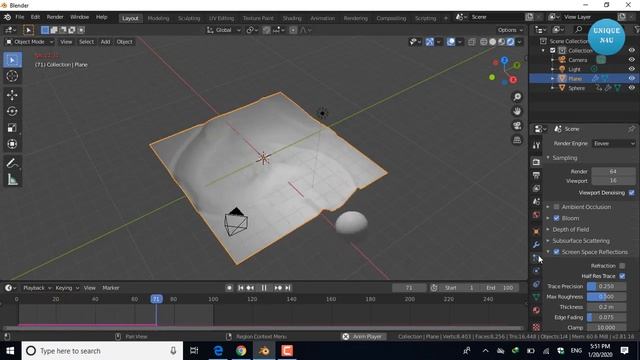Disable Screen Space Reflections checkbox

coord(556,252)
